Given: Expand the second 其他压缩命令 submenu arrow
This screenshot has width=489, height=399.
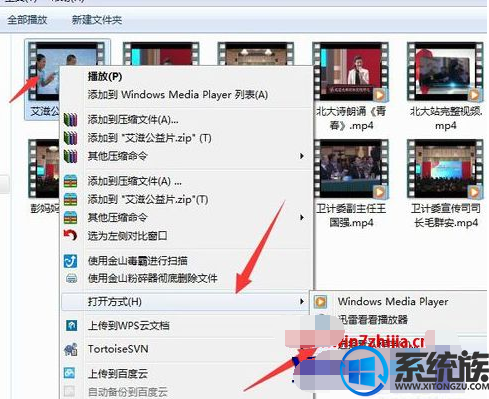Looking at the screenshot, I should tap(302, 217).
